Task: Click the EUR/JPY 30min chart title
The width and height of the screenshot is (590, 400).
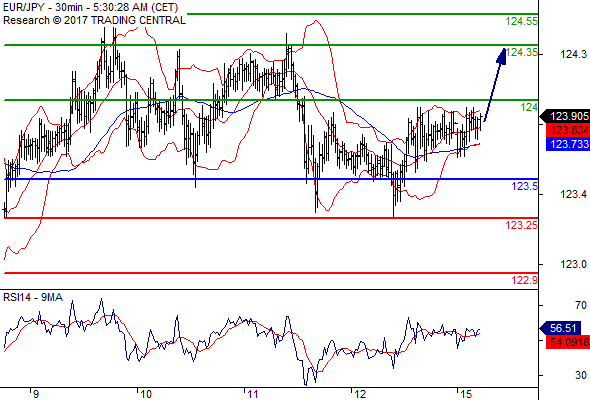Action: tap(90, 7)
